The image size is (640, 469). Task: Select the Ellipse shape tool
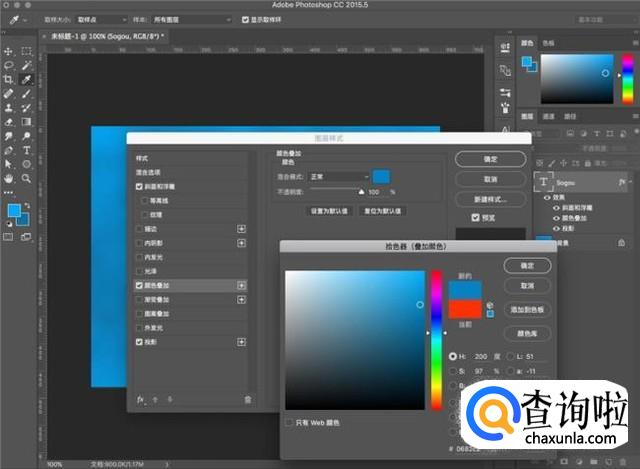27,164
